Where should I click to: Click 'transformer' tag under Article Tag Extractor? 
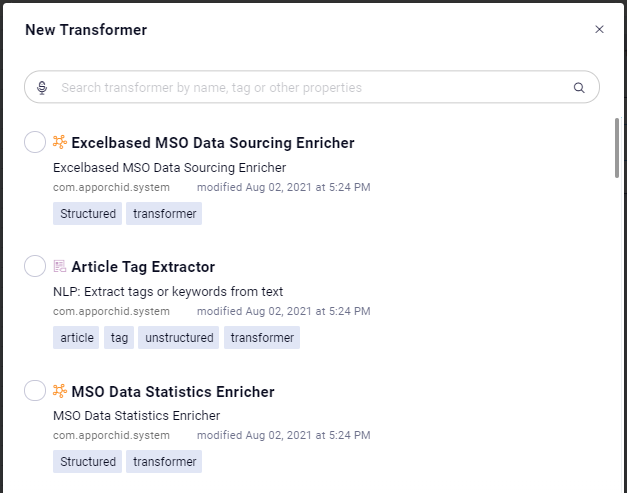point(262,338)
